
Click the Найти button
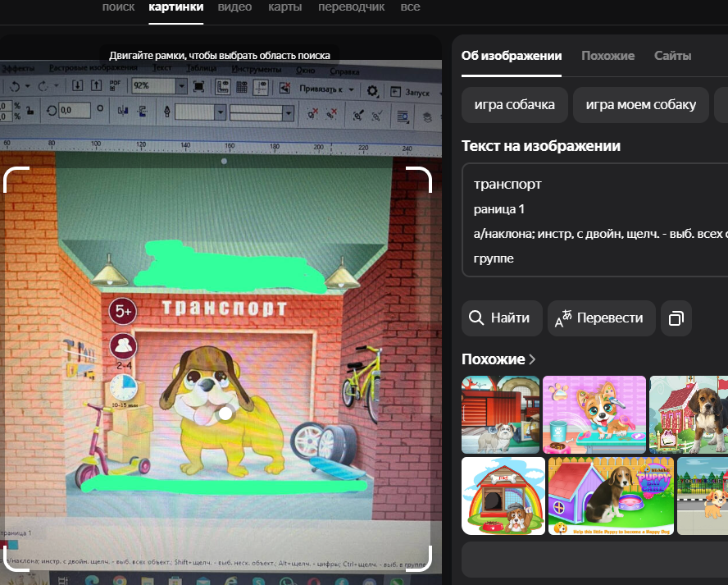(x=502, y=318)
